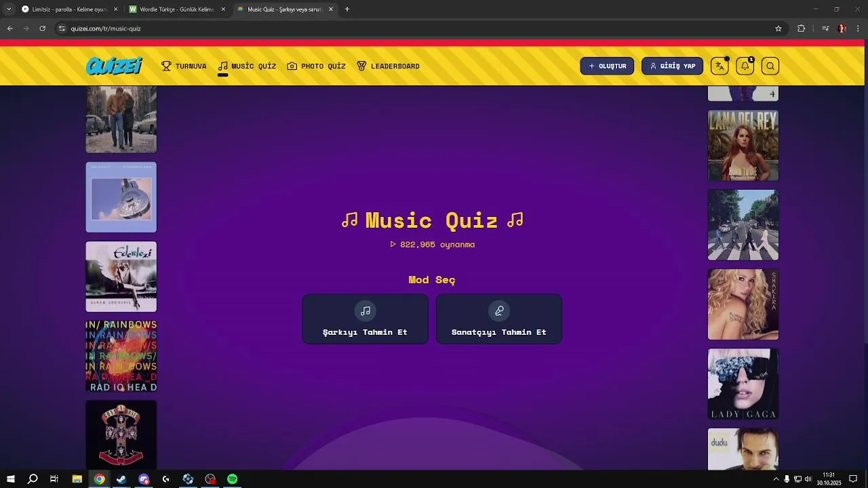Open File Explorer from the taskbar
The height and width of the screenshot is (488, 868).
(x=77, y=479)
